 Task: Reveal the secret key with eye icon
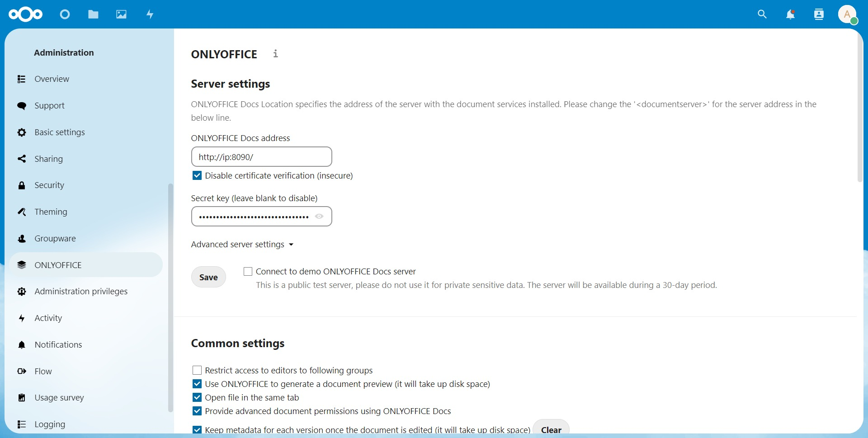(x=319, y=217)
